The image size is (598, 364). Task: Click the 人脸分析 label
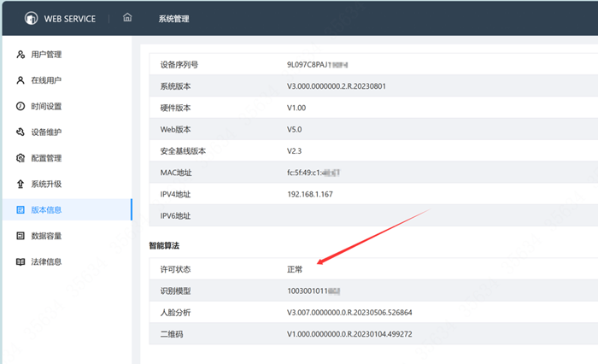(x=175, y=313)
